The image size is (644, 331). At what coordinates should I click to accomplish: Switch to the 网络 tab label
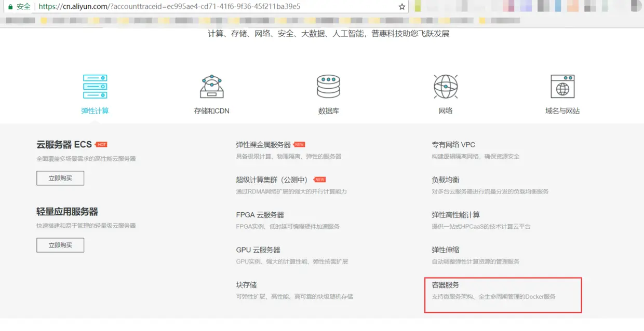[446, 111]
